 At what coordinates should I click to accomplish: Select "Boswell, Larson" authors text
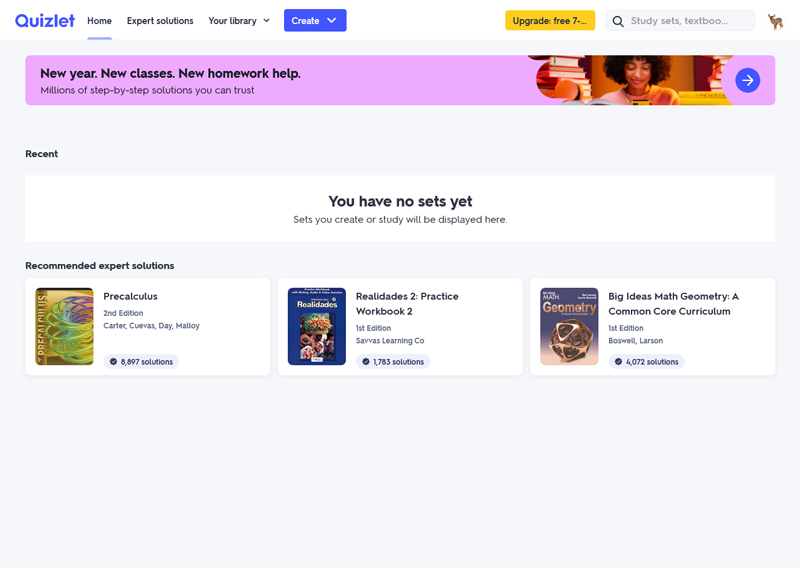[636, 340]
